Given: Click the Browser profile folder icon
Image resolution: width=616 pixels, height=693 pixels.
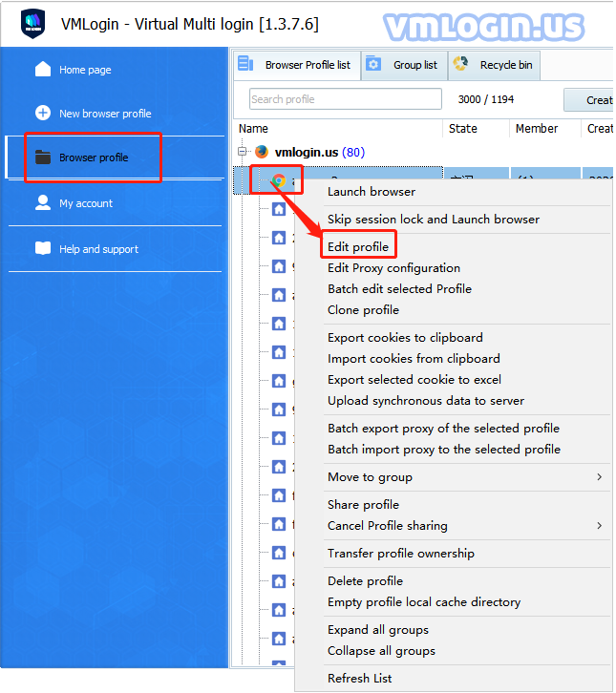Looking at the screenshot, I should click(x=43, y=157).
